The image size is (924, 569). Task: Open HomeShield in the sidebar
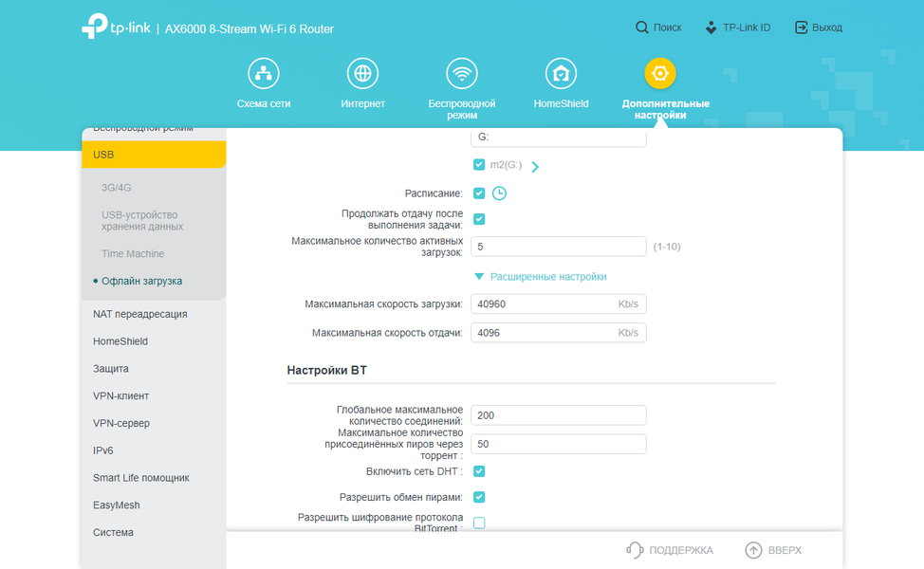(x=120, y=341)
